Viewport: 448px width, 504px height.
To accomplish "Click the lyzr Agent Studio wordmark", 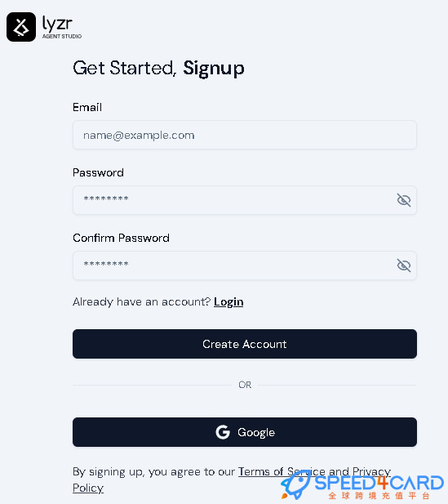I will click(62, 28).
